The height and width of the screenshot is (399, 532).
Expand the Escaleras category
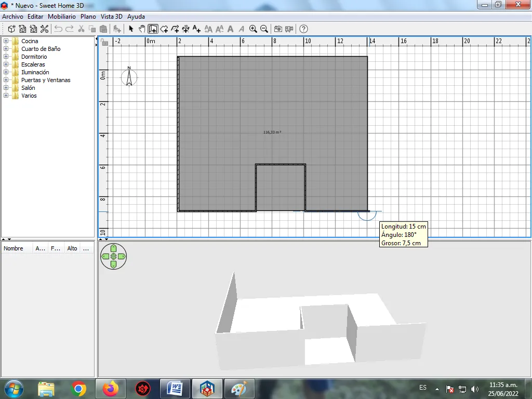pos(6,64)
